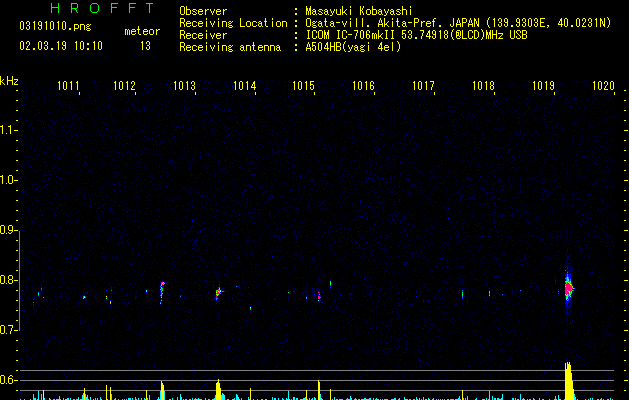Click the 0.8 frequency axis label

coord(8,280)
